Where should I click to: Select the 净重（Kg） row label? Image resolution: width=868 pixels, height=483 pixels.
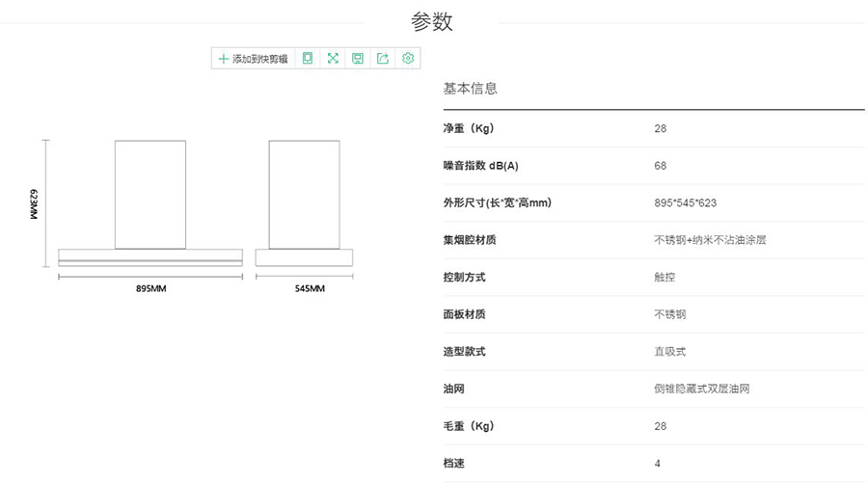(468, 128)
